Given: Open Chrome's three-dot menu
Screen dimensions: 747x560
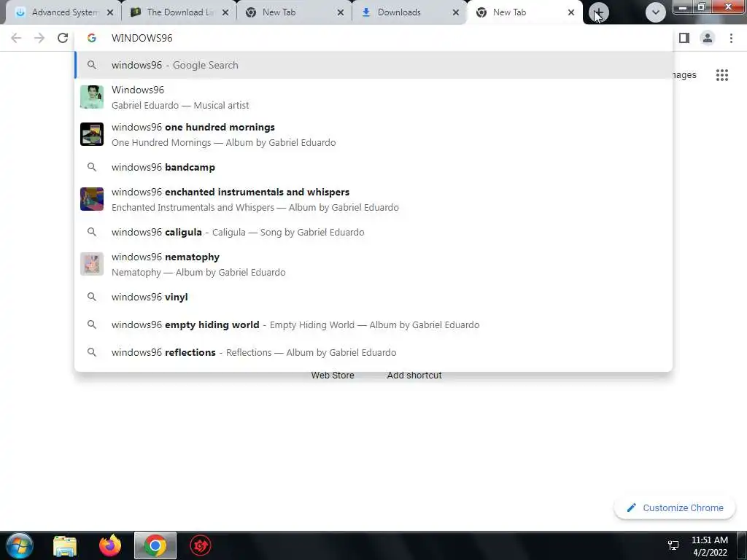Looking at the screenshot, I should click(731, 38).
